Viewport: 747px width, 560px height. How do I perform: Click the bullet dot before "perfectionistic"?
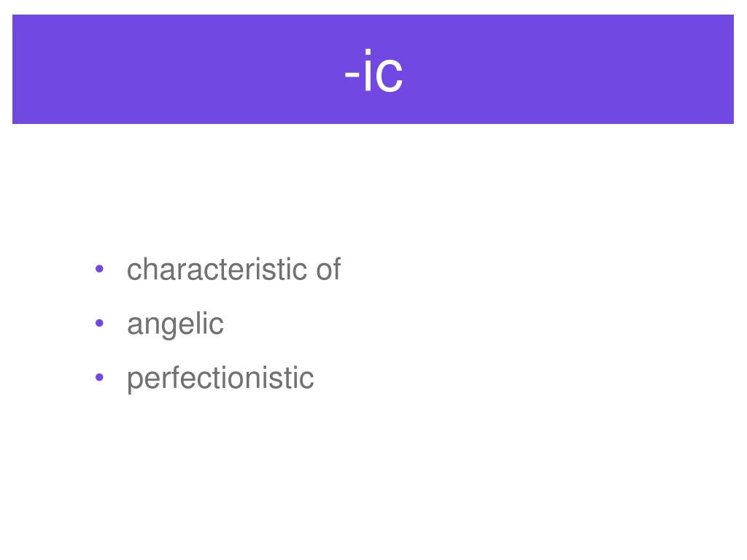pos(99,378)
